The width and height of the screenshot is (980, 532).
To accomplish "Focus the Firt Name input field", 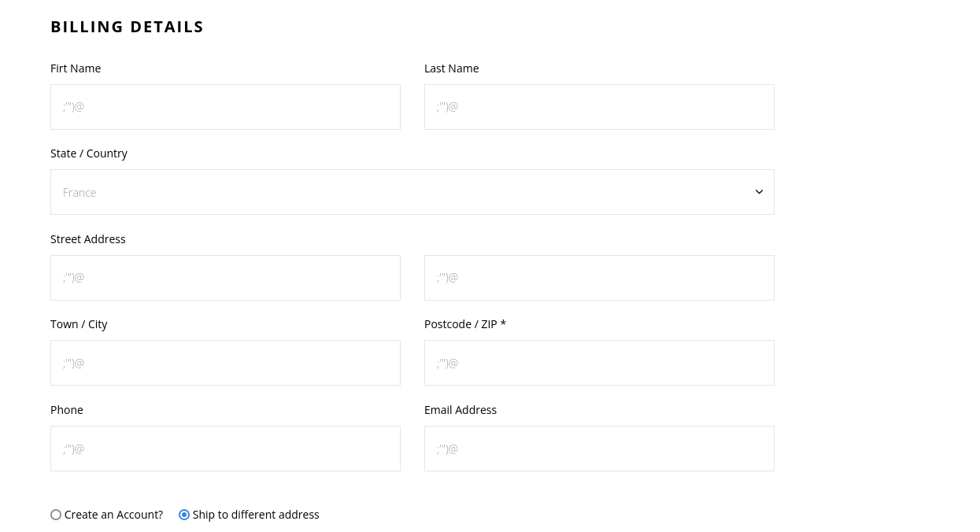I will tap(225, 107).
